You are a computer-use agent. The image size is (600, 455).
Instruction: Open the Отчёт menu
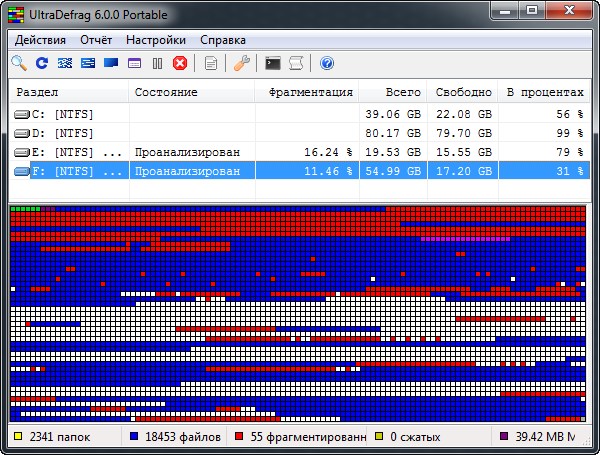(96, 40)
